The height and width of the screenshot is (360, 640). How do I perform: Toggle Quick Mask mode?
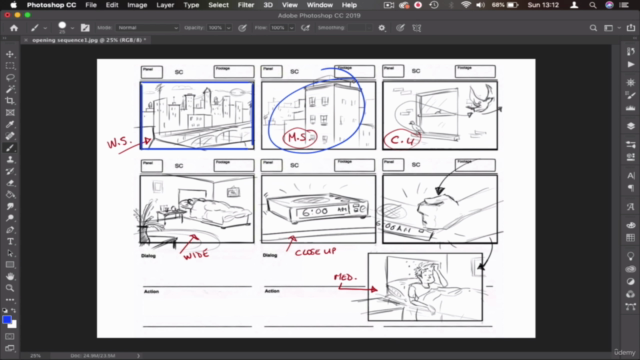pos(10,336)
